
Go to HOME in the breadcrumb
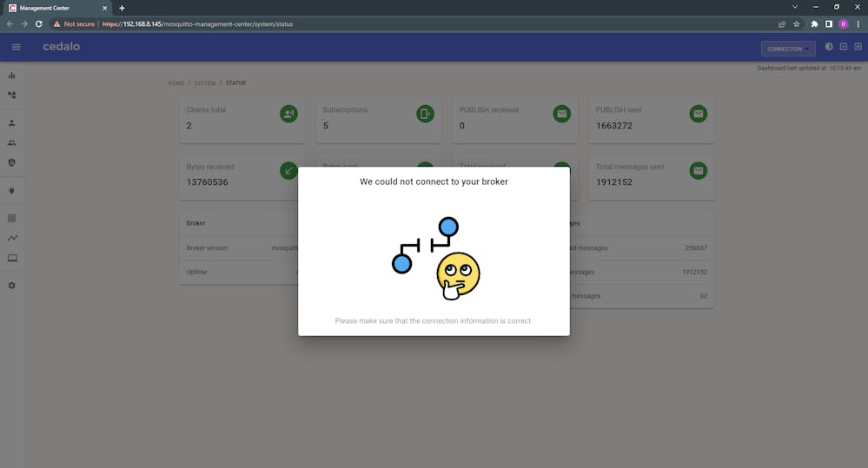(176, 83)
